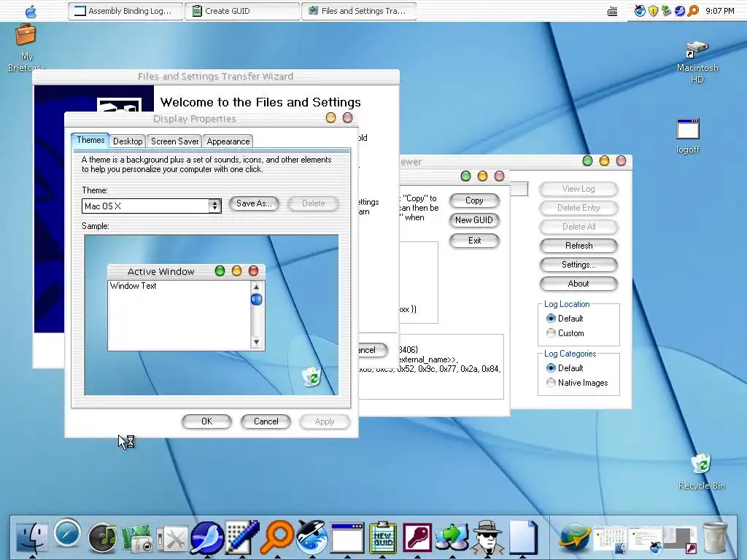The width and height of the screenshot is (747, 560).
Task: Open the Finder icon in the dock
Action: (x=32, y=537)
